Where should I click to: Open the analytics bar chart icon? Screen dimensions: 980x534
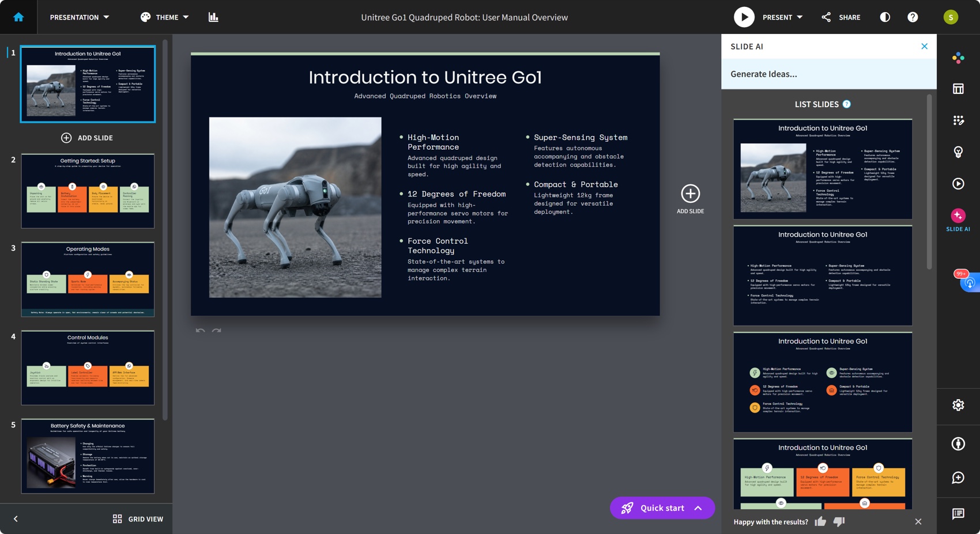[x=213, y=17]
